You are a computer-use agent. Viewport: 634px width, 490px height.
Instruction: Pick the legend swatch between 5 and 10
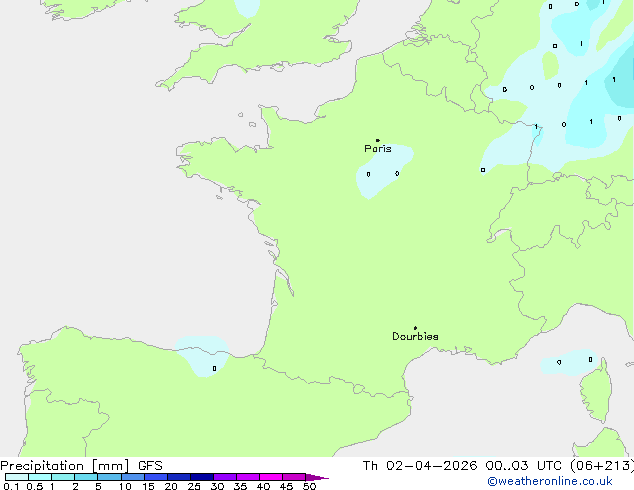109,477
